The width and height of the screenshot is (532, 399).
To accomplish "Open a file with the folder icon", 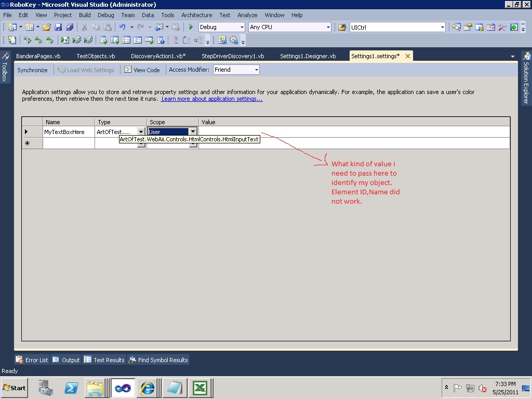I will coord(47,27).
